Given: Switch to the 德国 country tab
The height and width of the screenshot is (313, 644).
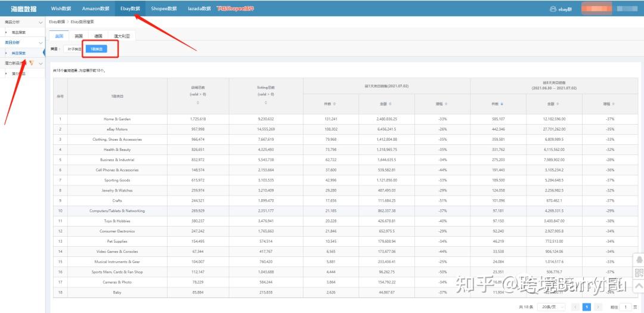Looking at the screenshot, I should (98, 36).
